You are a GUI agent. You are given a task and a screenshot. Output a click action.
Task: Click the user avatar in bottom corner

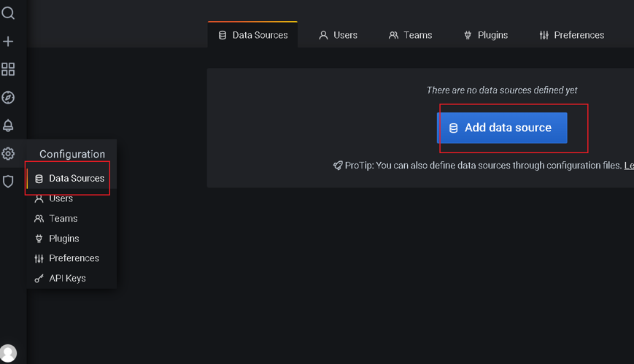tap(8, 354)
